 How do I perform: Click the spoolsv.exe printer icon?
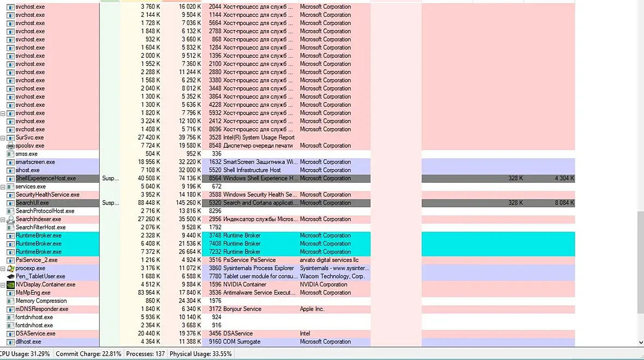point(11,146)
